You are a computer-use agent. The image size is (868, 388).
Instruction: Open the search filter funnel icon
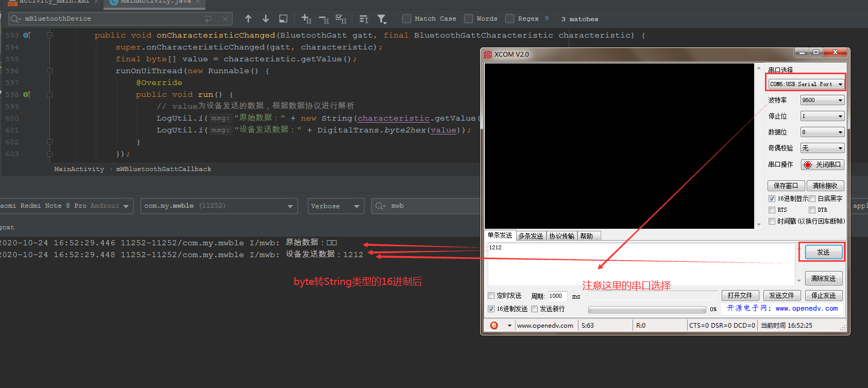(x=382, y=19)
